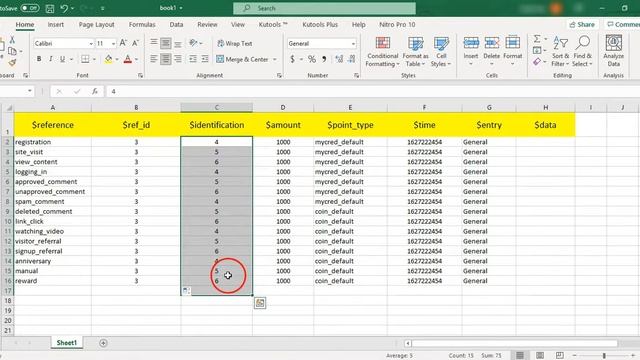
Task: Open the Merge & Center dropdown arrow
Action: pos(275,60)
